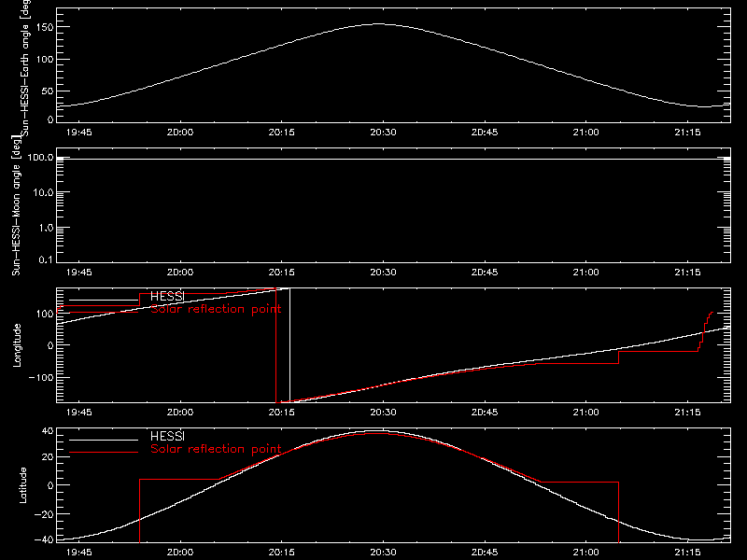Click the 100 tick on Earth angle plot

click(x=44, y=60)
